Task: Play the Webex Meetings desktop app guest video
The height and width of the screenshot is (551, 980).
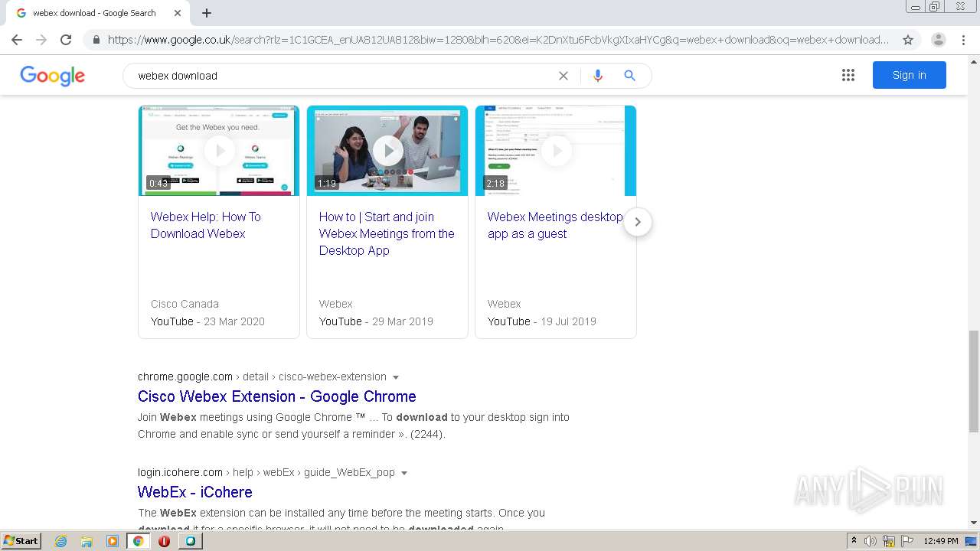Action: coord(556,151)
